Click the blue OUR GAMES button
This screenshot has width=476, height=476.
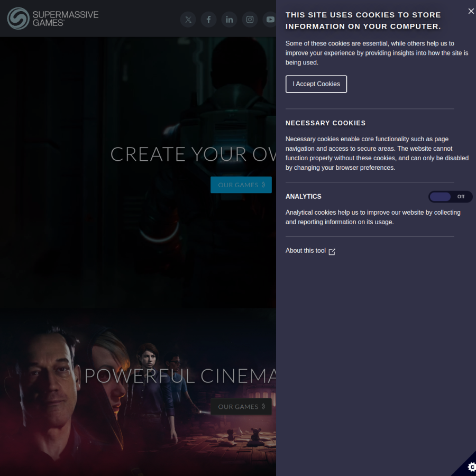tap(241, 185)
